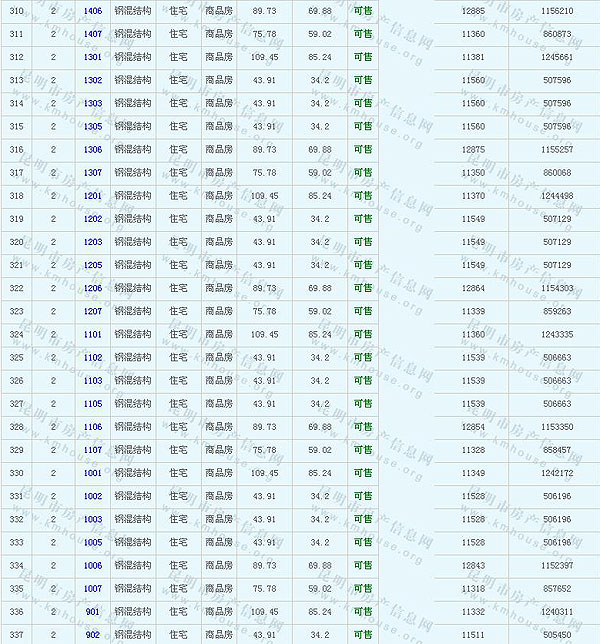Select total price cell 1156210
Image resolution: width=600 pixels, height=644 pixels.
pyautogui.click(x=557, y=10)
